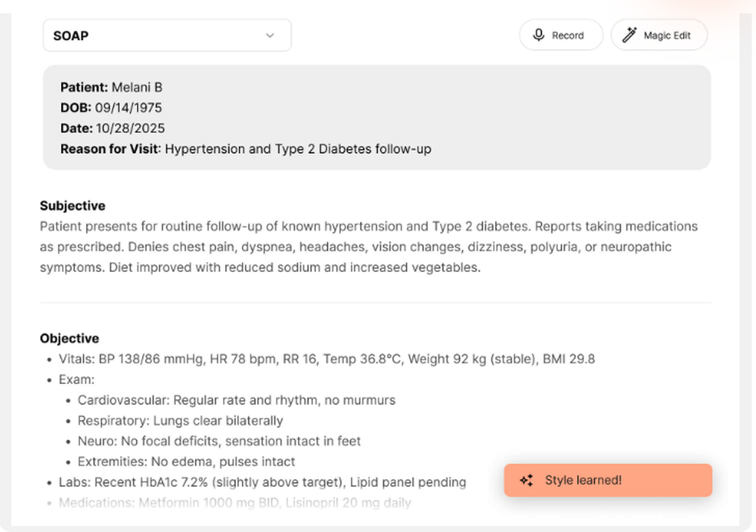Click the microphone icon in Record
The width and height of the screenshot is (756, 532).
(538, 35)
